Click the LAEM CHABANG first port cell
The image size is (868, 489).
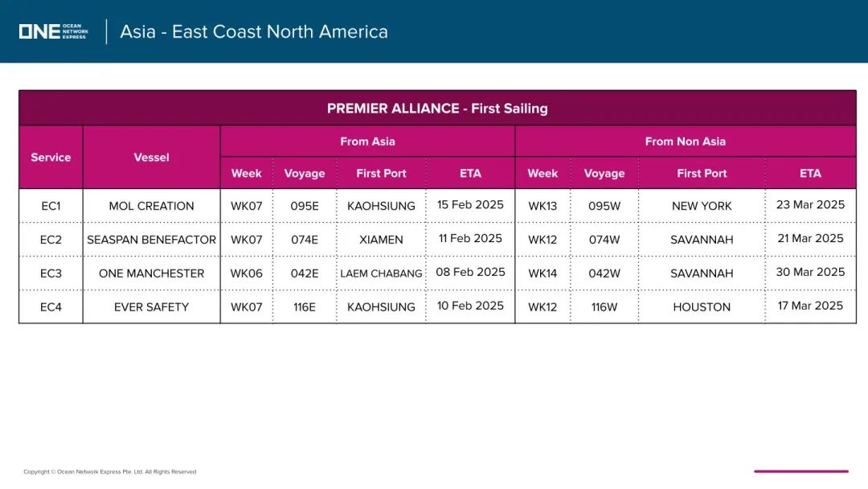(x=381, y=273)
